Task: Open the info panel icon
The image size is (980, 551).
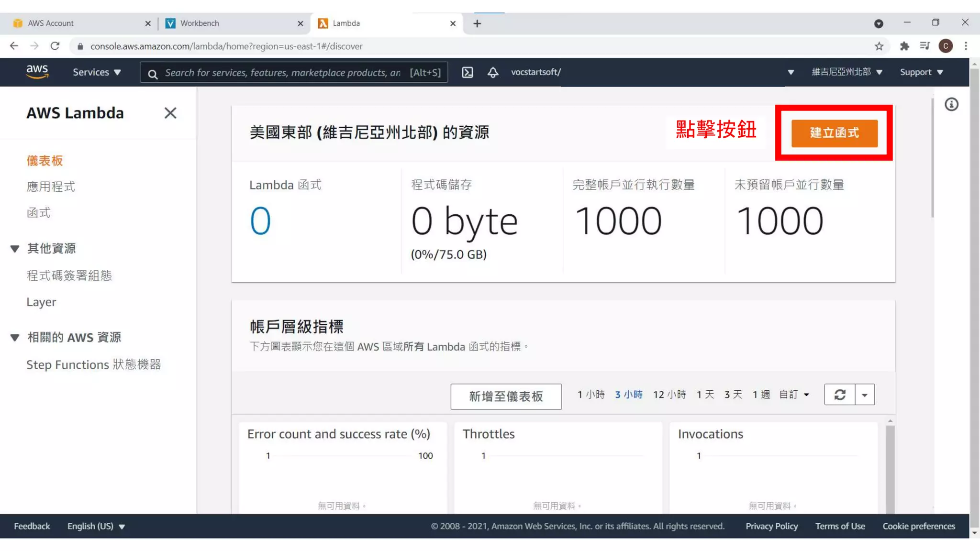Action: pyautogui.click(x=951, y=104)
